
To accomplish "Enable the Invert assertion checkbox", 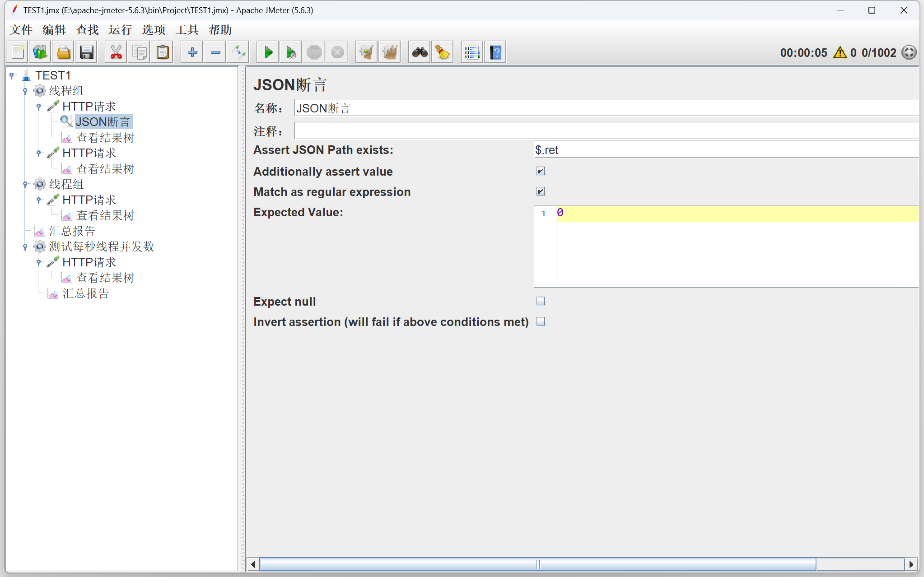I will pos(541,321).
